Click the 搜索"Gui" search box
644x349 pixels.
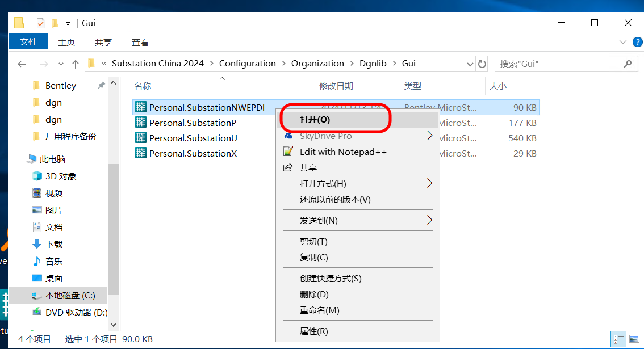(x=559, y=64)
